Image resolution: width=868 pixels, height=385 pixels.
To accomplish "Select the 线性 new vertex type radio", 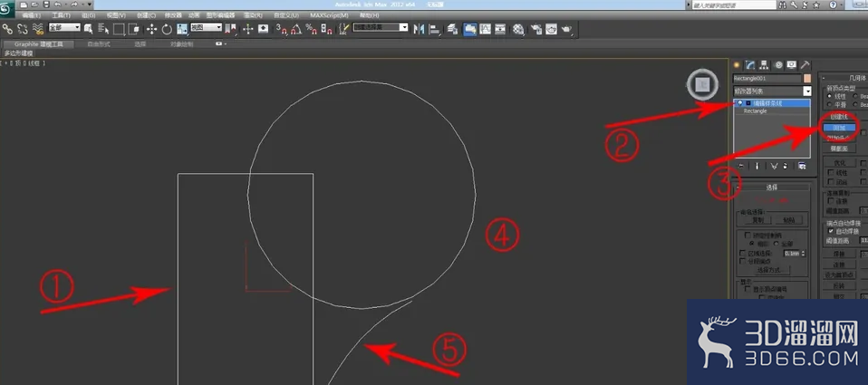I will click(x=829, y=96).
